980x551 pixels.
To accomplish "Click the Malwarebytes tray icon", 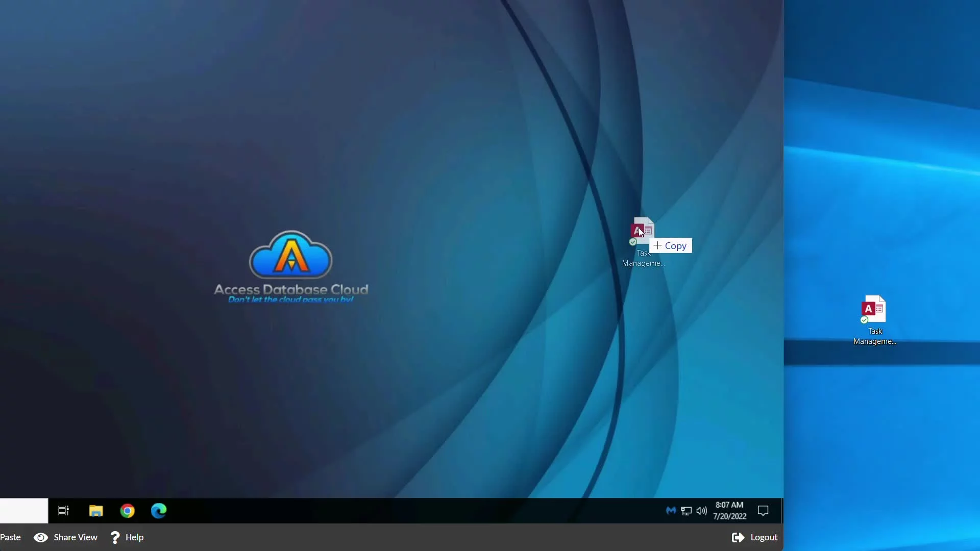I will click(671, 511).
